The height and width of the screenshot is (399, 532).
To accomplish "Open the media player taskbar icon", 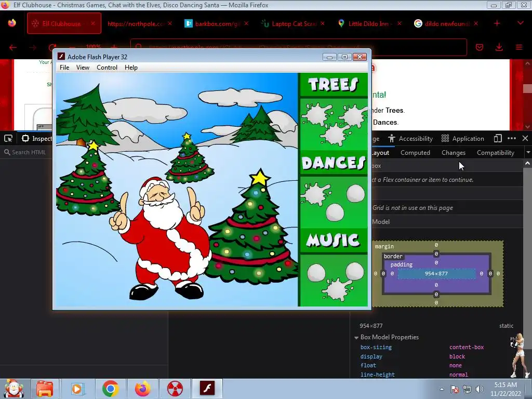I will [77, 389].
